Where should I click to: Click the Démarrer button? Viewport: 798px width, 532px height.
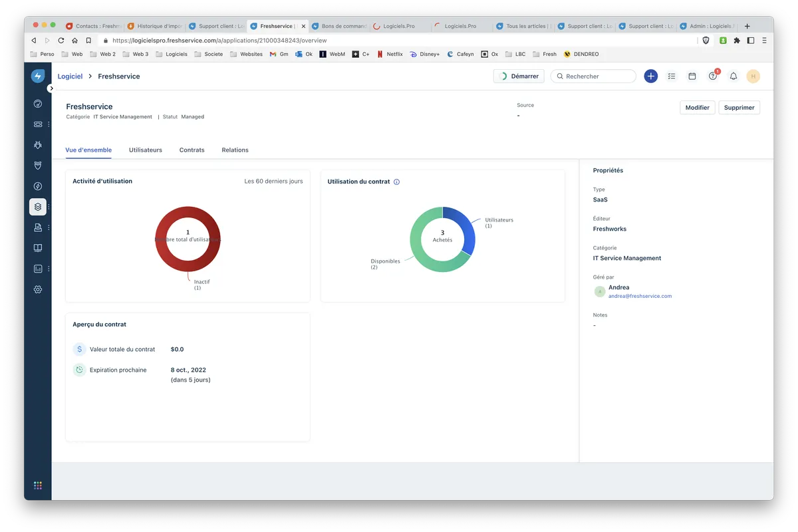click(519, 76)
